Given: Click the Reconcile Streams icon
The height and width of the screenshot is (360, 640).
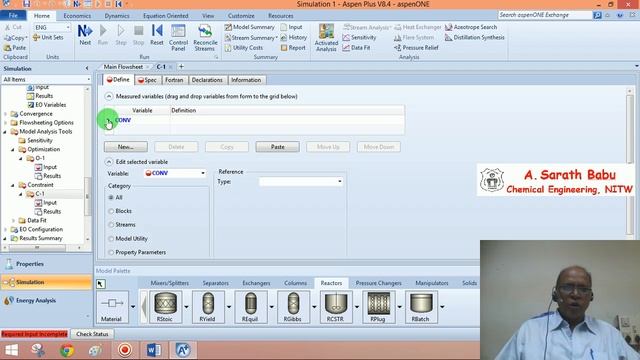Looking at the screenshot, I should click(205, 37).
